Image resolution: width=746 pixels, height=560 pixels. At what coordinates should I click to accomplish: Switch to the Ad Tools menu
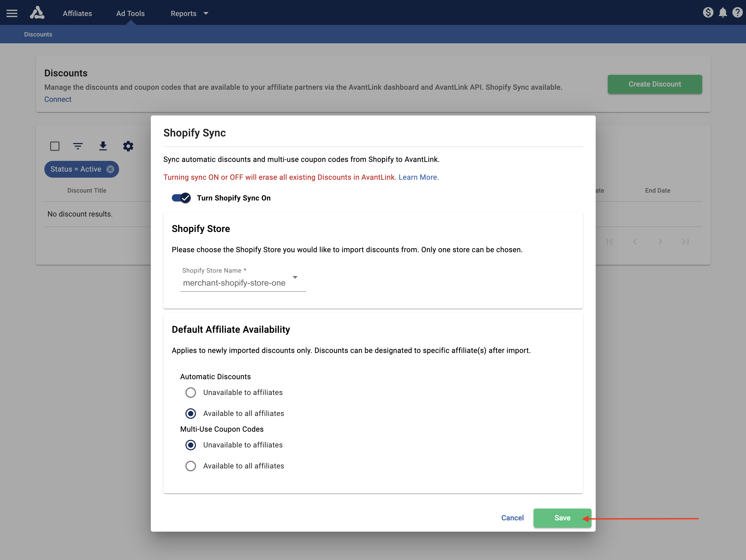click(130, 13)
